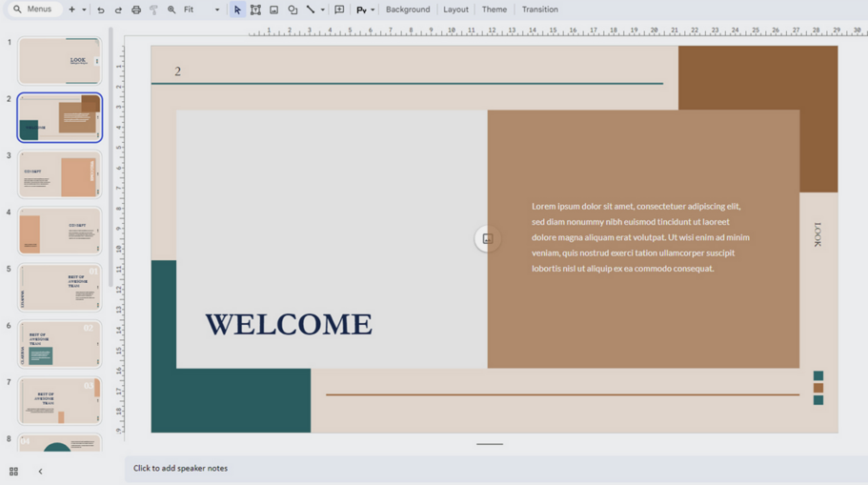This screenshot has height=485, width=868.
Task: Click the Lorem ipsum paragraph text
Action: 640,237
